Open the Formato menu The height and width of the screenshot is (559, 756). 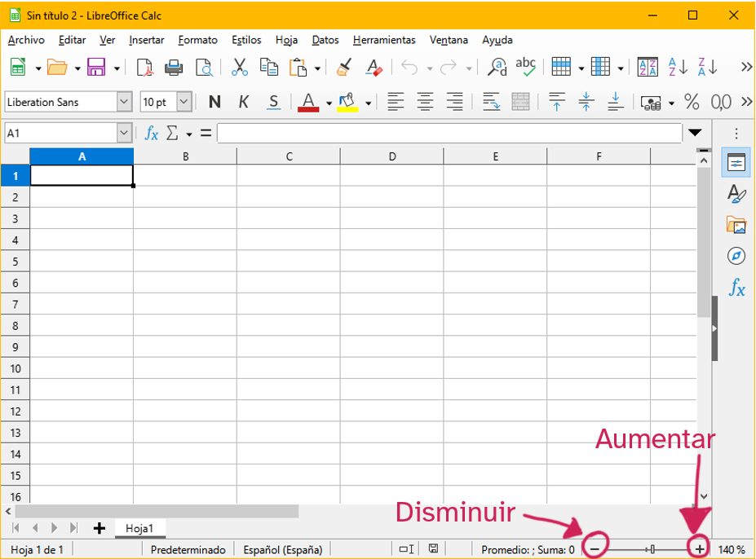[x=197, y=40]
